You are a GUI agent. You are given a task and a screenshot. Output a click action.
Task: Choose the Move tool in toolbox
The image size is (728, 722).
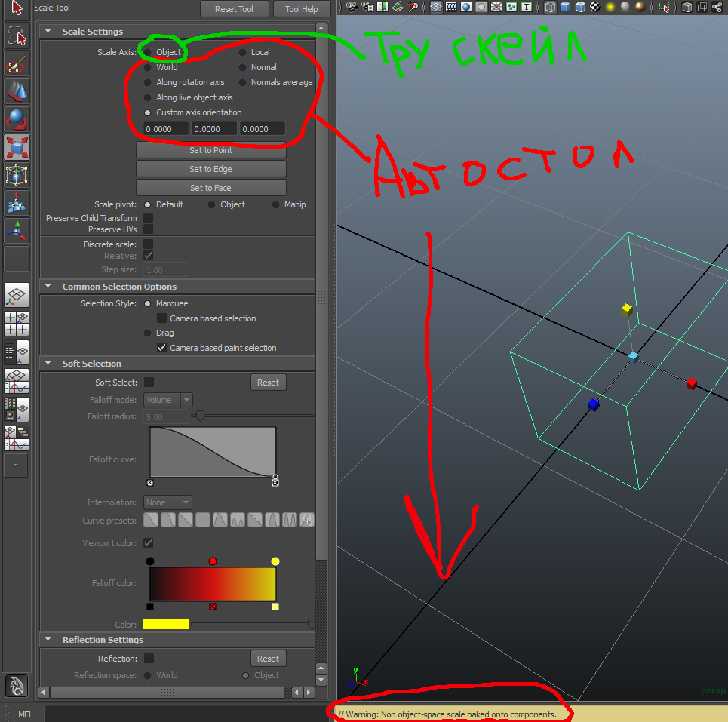(16, 92)
